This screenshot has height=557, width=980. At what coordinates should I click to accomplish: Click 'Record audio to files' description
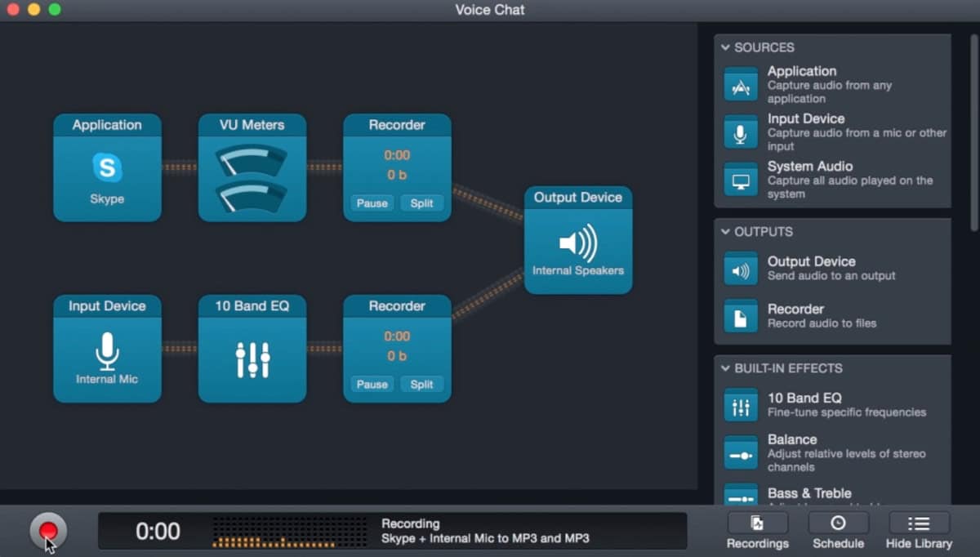pyautogui.click(x=822, y=323)
